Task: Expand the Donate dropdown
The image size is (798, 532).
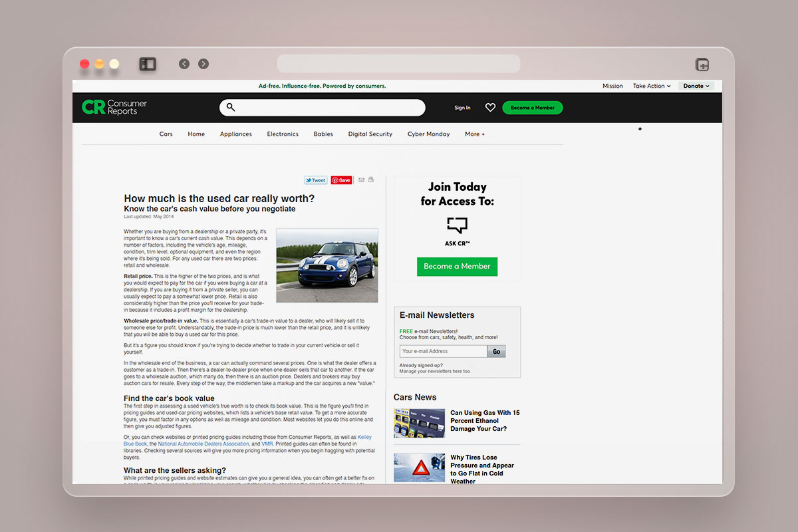Action: point(696,85)
